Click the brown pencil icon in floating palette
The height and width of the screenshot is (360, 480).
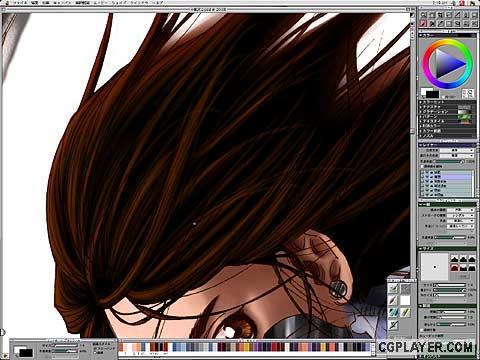click(x=393, y=300)
